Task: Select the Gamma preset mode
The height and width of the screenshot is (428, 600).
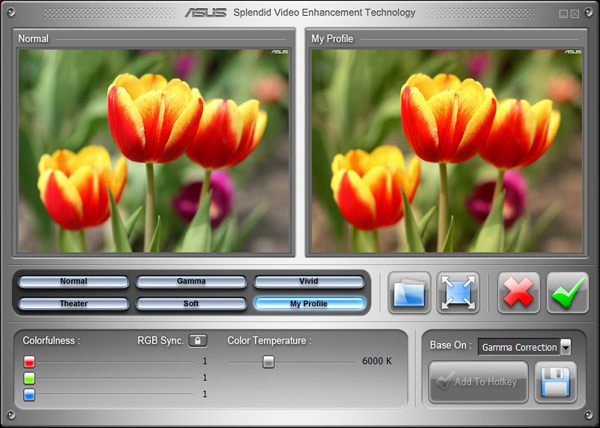Action: point(191,282)
